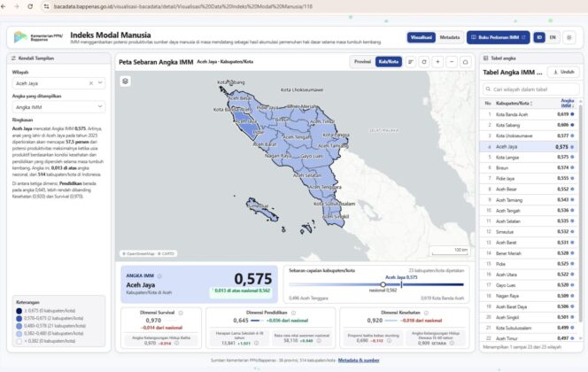Clear the Aceh Jaya selection with X
588x372 pixels.
[91, 83]
